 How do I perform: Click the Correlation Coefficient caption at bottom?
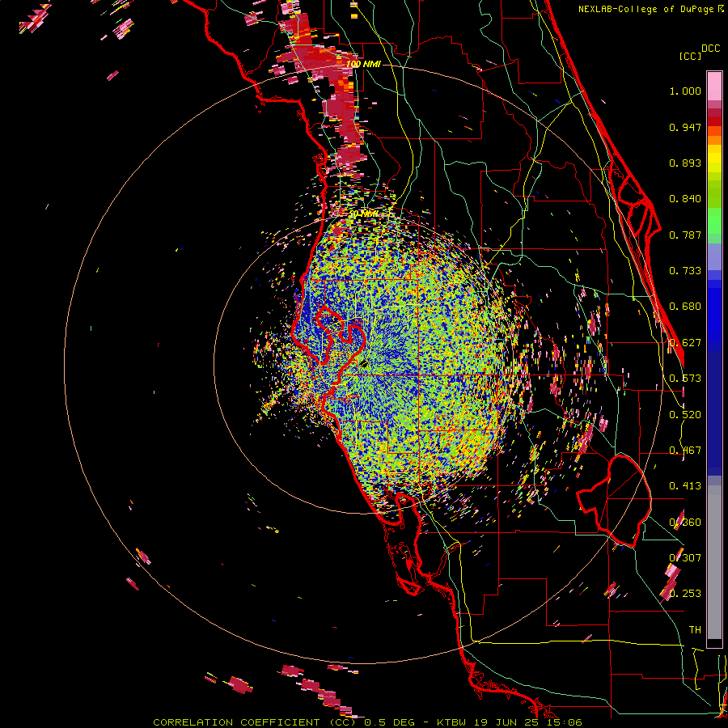tap(367, 722)
